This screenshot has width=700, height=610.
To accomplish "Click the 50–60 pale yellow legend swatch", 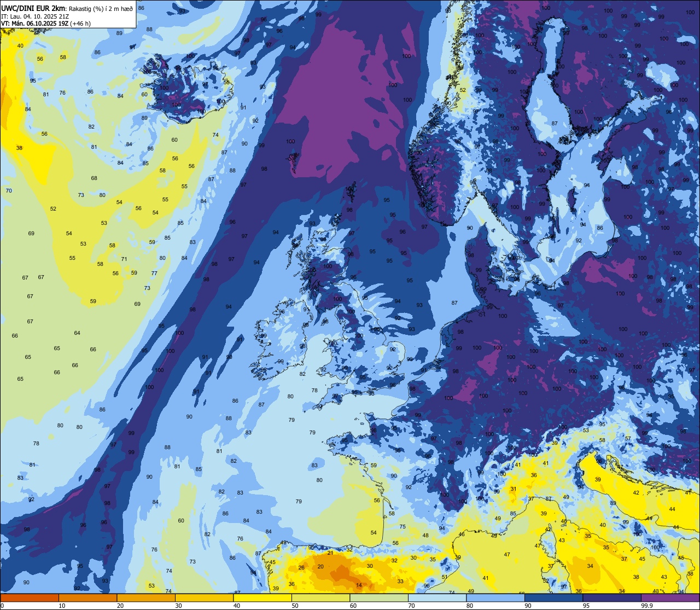I will 320,597.
